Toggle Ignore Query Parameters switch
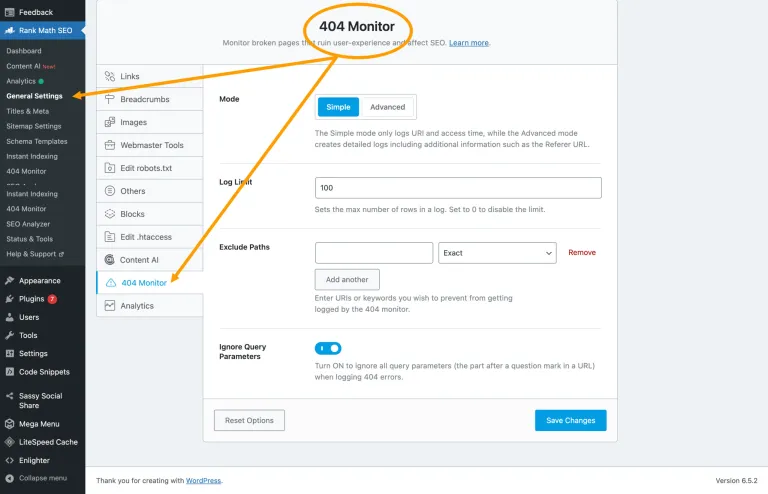768x494 pixels. 328,348
